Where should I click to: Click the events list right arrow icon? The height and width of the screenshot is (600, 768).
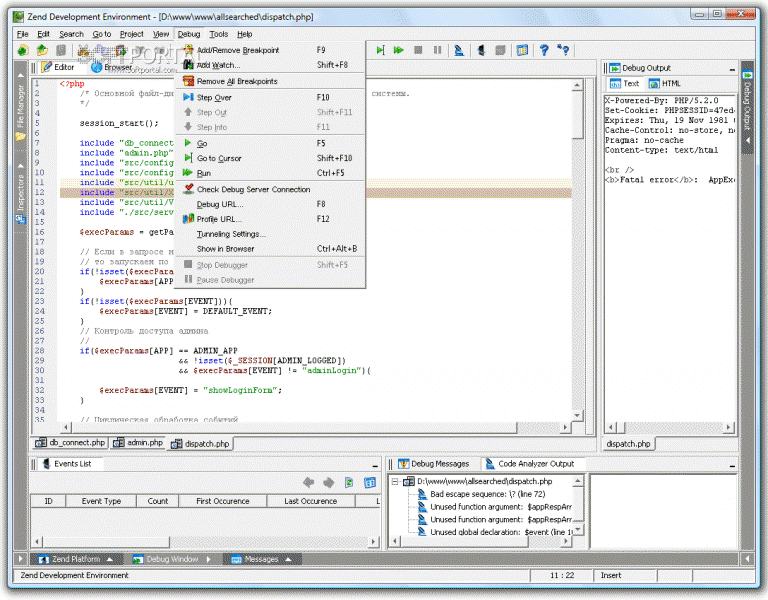tap(329, 482)
